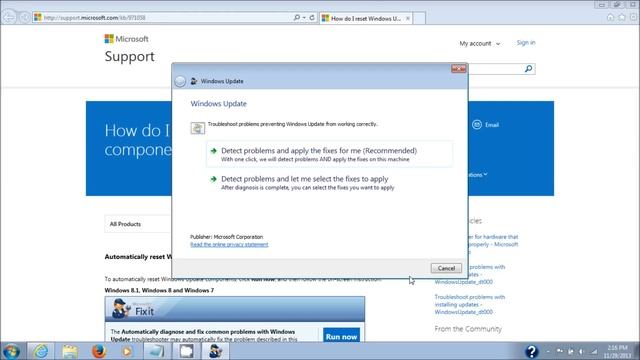The image size is (640, 360).
Task: Click the browser forward arrow button
Action: 24,17
